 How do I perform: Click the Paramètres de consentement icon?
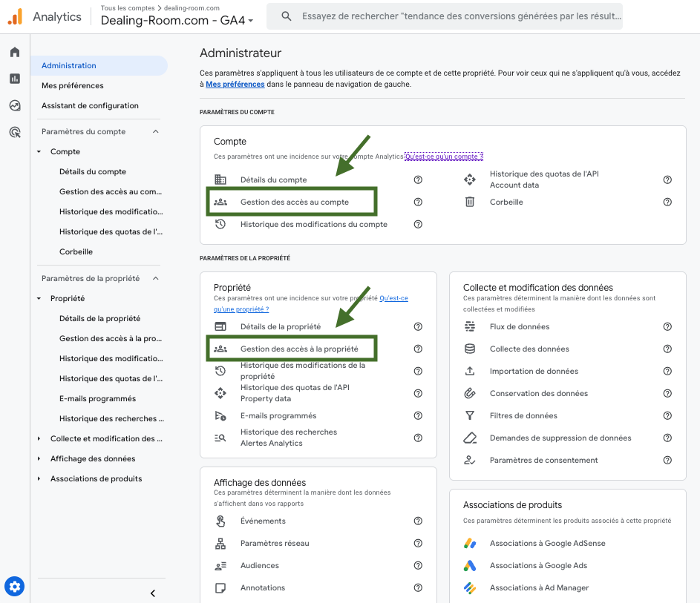pyautogui.click(x=470, y=461)
